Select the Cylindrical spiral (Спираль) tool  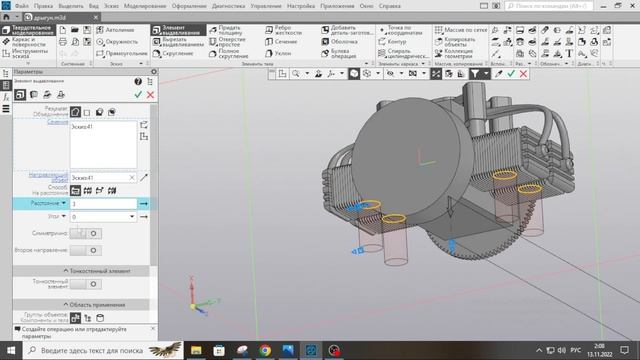point(403,53)
